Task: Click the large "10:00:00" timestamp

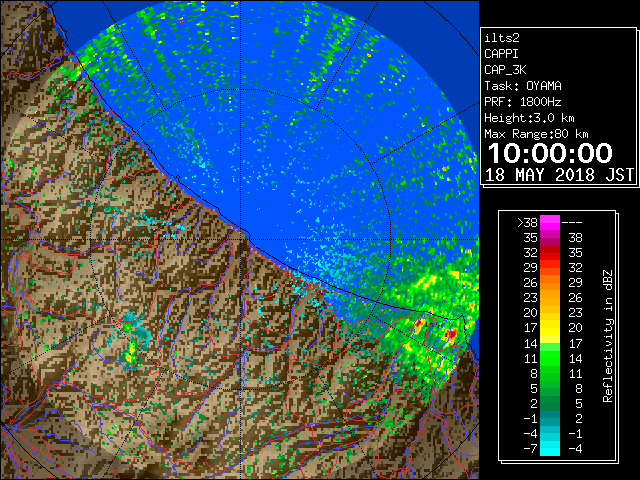Action: click(x=550, y=153)
